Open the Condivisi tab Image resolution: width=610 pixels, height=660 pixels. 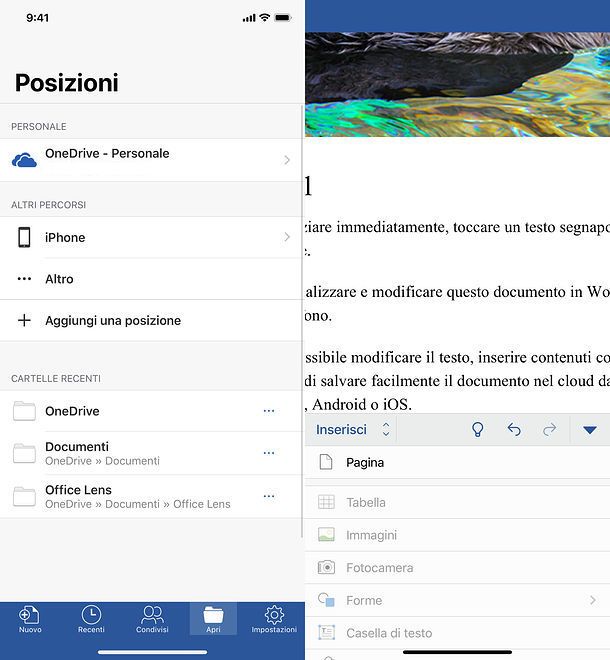152,619
